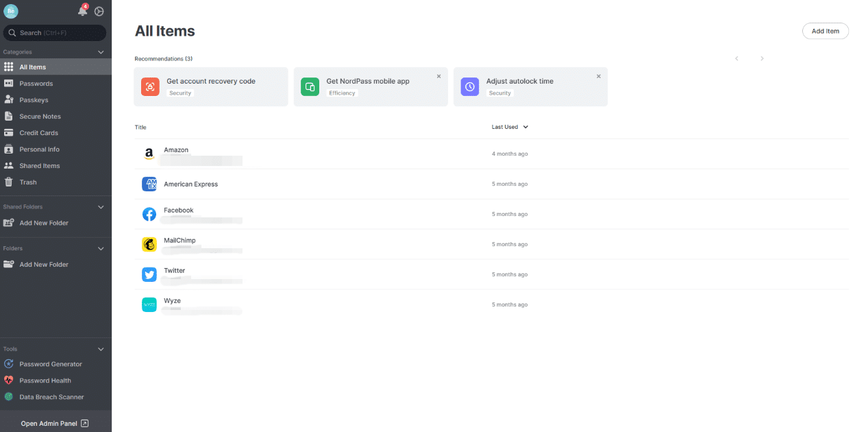Open the settings gear in the sidebar

(99, 11)
